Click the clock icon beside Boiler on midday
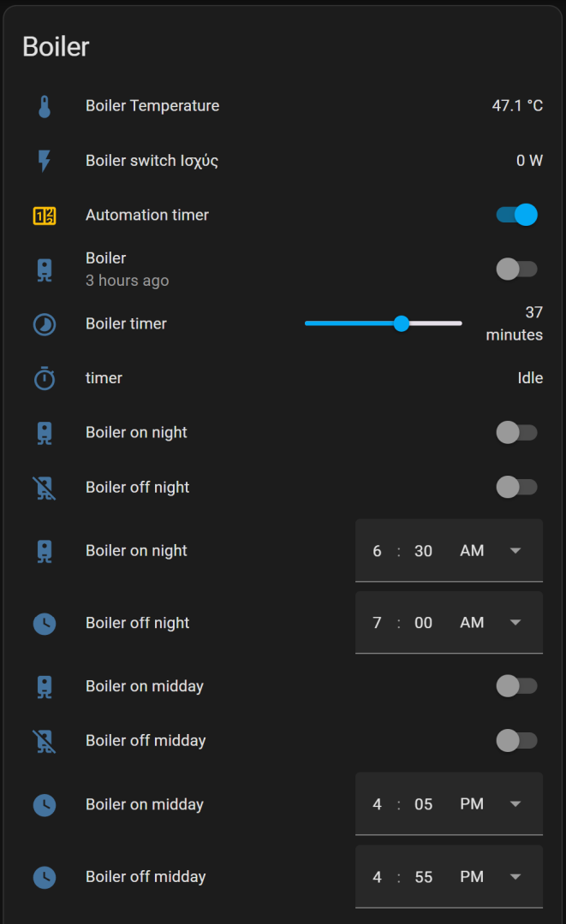 45,804
